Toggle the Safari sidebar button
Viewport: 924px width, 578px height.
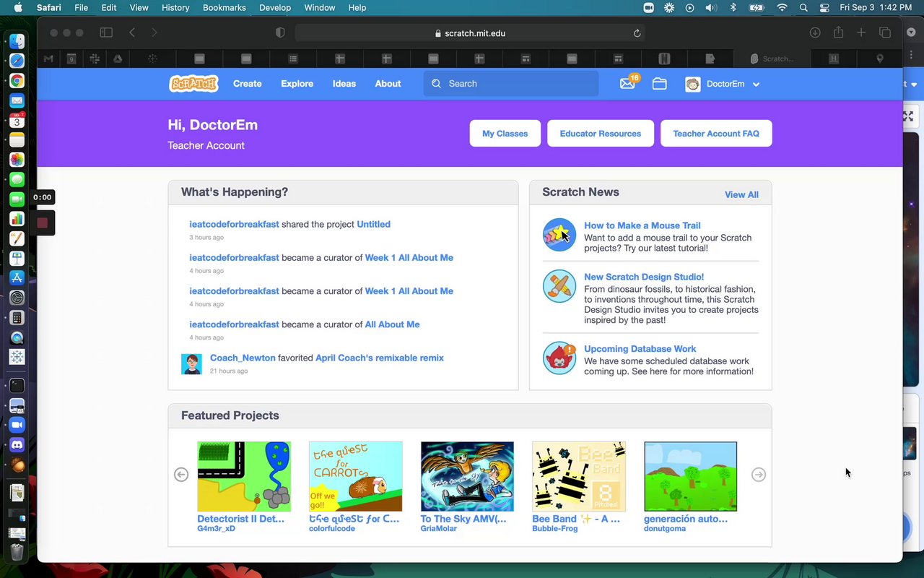pos(106,33)
